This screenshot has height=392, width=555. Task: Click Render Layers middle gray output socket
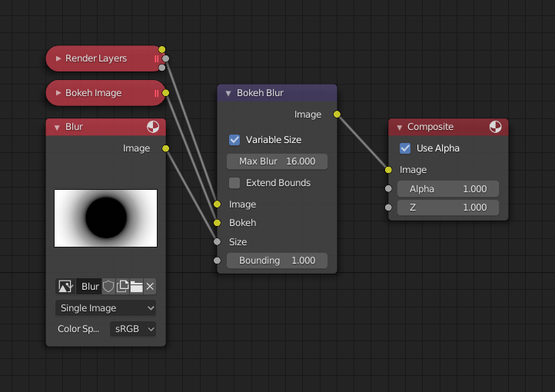coord(165,58)
